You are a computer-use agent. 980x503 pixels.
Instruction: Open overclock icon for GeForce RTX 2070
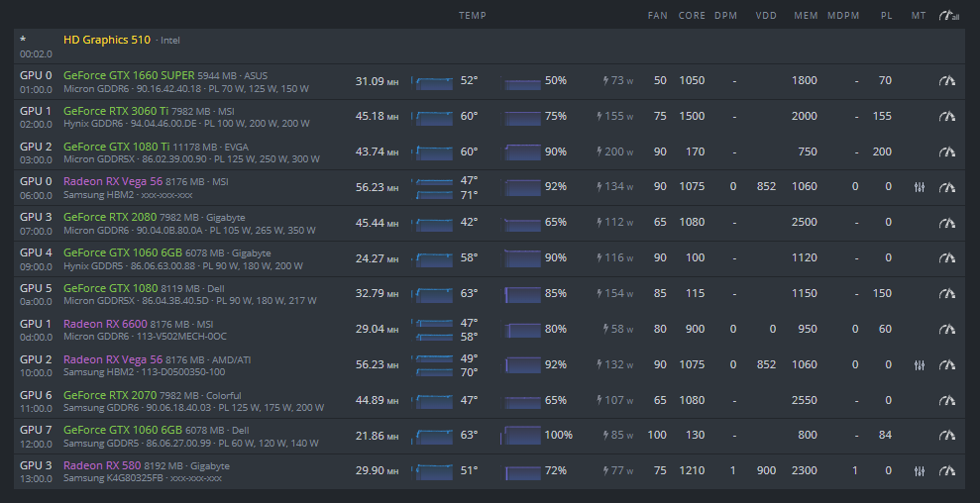click(947, 401)
